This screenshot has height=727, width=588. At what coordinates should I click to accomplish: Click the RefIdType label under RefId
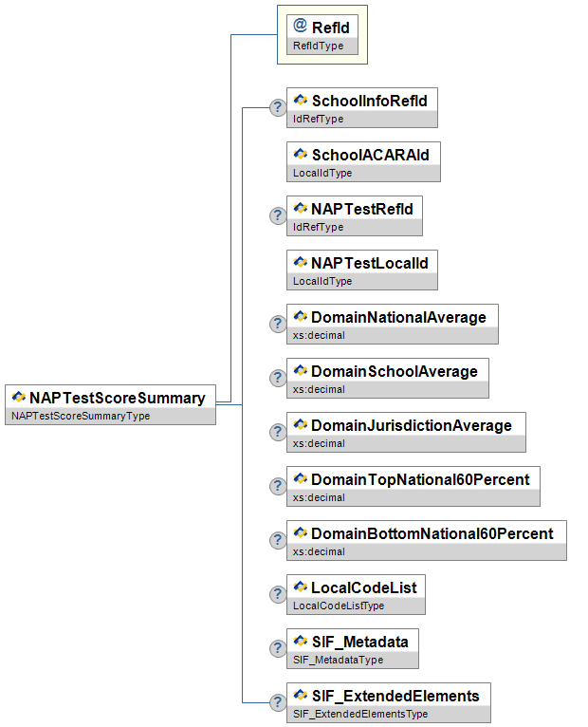pos(318,46)
